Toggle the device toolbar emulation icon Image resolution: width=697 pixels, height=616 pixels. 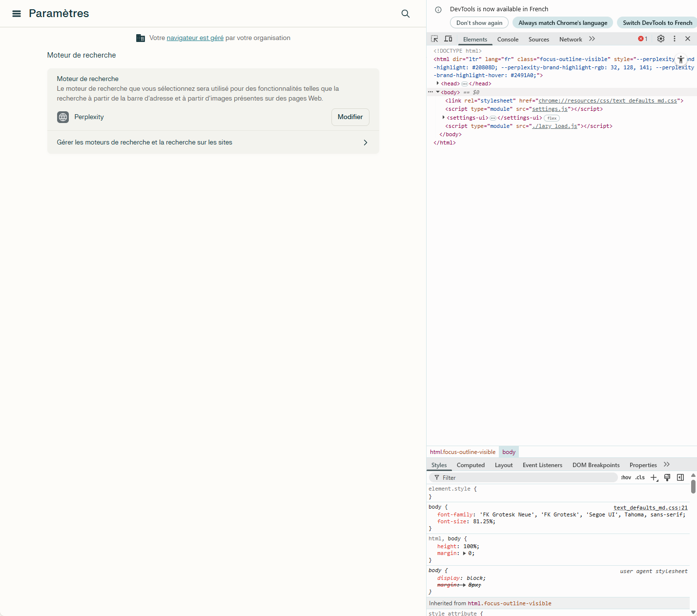point(448,39)
